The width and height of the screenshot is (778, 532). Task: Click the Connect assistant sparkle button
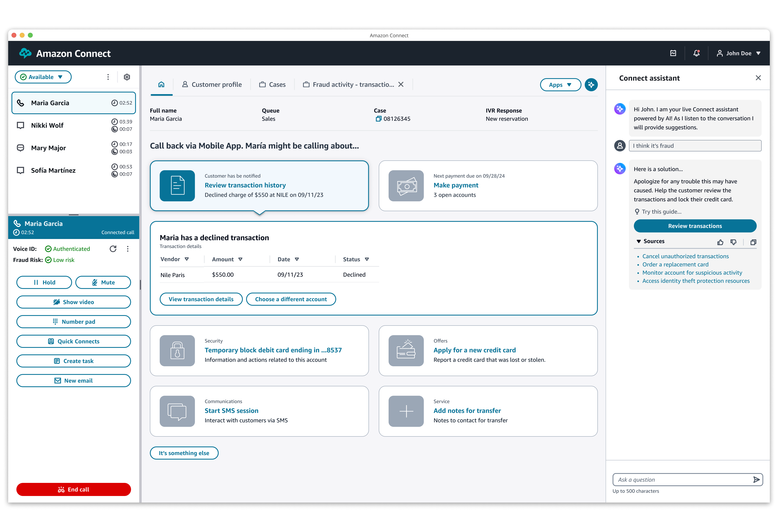coord(591,85)
